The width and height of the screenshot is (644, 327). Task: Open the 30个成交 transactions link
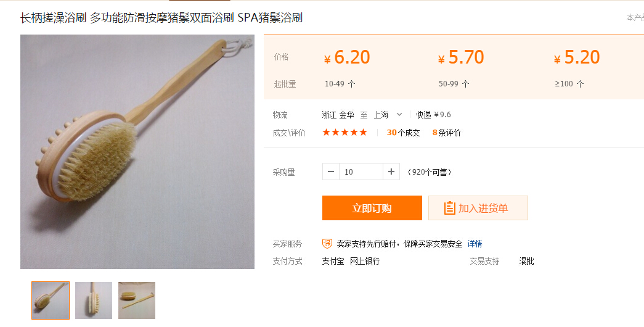(x=403, y=133)
